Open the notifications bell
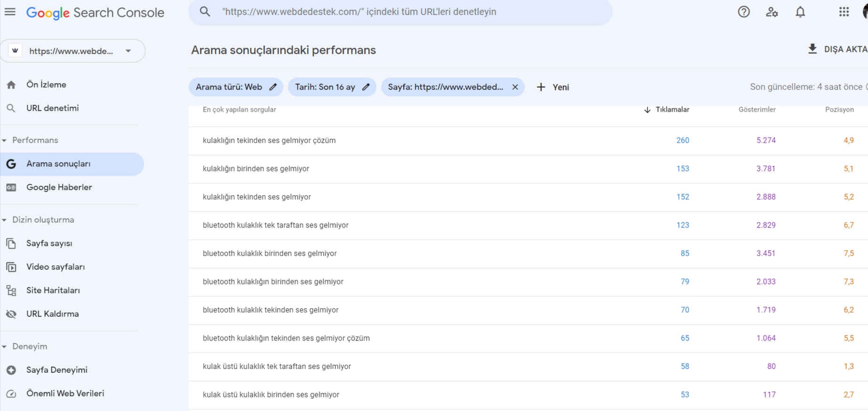The width and height of the screenshot is (868, 411). tap(800, 12)
